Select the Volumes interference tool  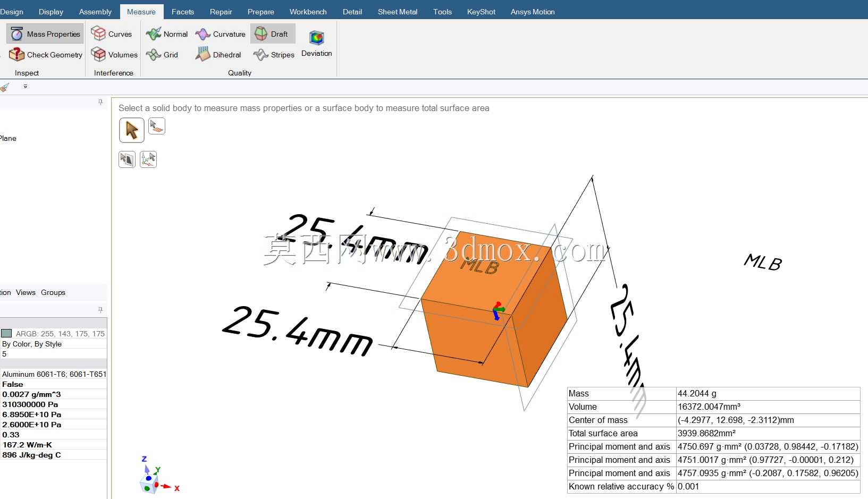114,55
